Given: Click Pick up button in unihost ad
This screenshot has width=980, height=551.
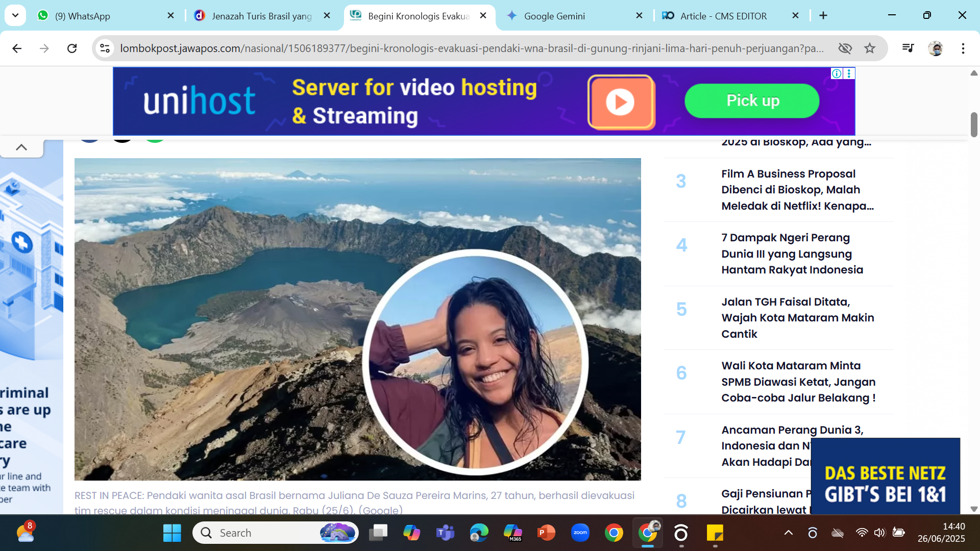Looking at the screenshot, I should click(x=752, y=101).
